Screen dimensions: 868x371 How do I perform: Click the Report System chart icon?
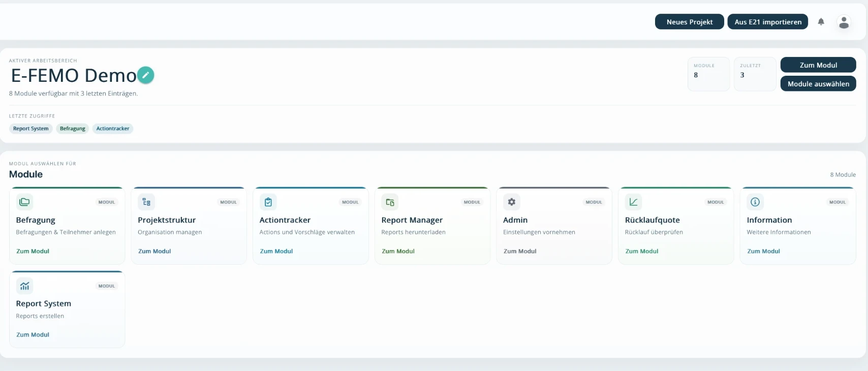24,286
